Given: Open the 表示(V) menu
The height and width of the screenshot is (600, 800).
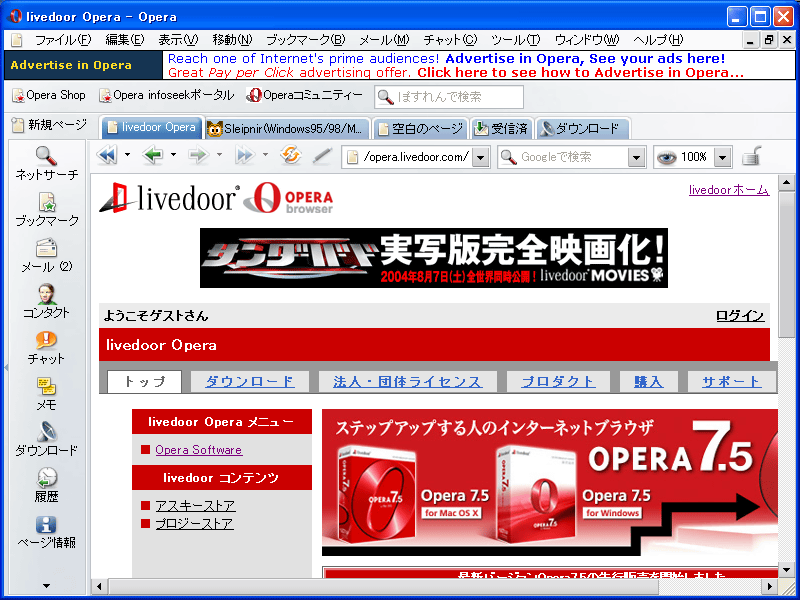Looking at the screenshot, I should (178, 40).
